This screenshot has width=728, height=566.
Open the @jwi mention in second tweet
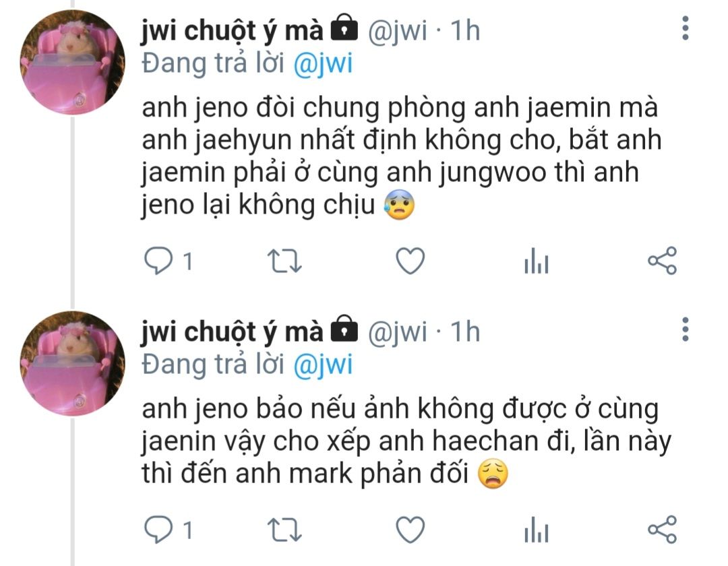pos(323,365)
